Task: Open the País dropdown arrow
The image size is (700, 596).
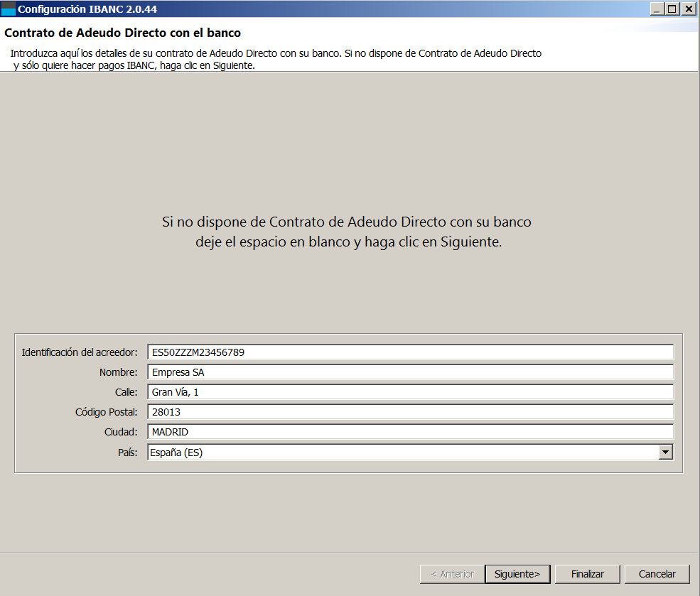Action: 666,453
